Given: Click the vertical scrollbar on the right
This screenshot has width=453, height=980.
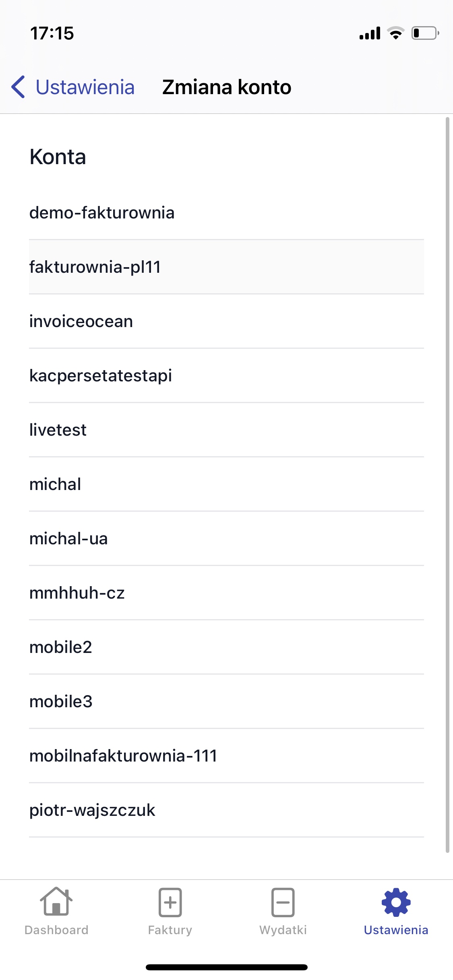Looking at the screenshot, I should (x=447, y=483).
